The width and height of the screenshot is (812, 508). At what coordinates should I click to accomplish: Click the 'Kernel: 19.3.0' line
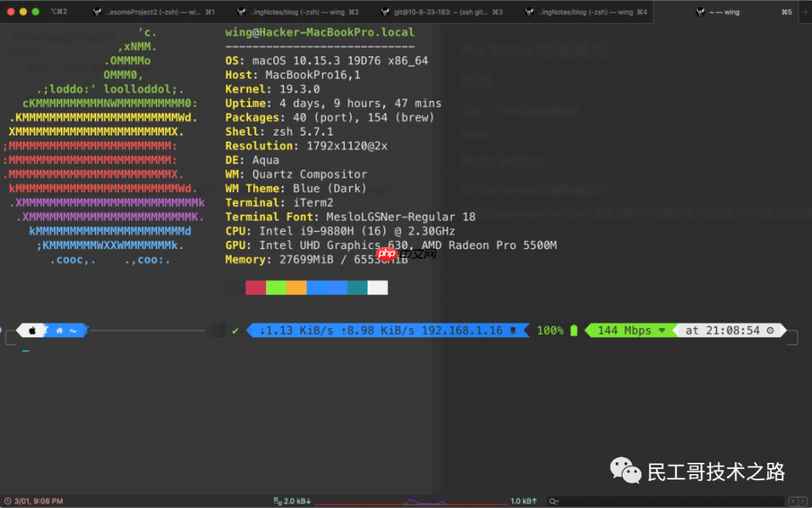pos(272,89)
